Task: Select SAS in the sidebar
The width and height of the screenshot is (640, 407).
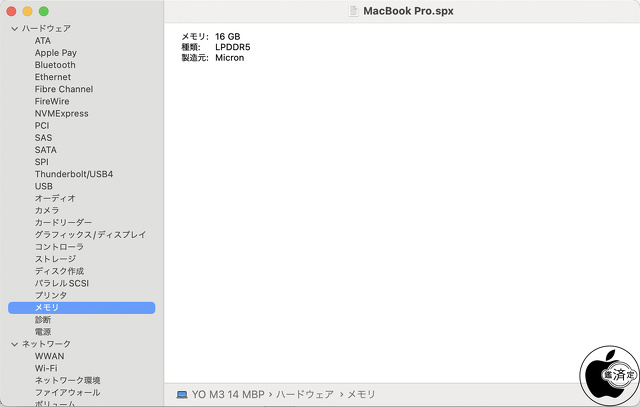Action: point(43,138)
